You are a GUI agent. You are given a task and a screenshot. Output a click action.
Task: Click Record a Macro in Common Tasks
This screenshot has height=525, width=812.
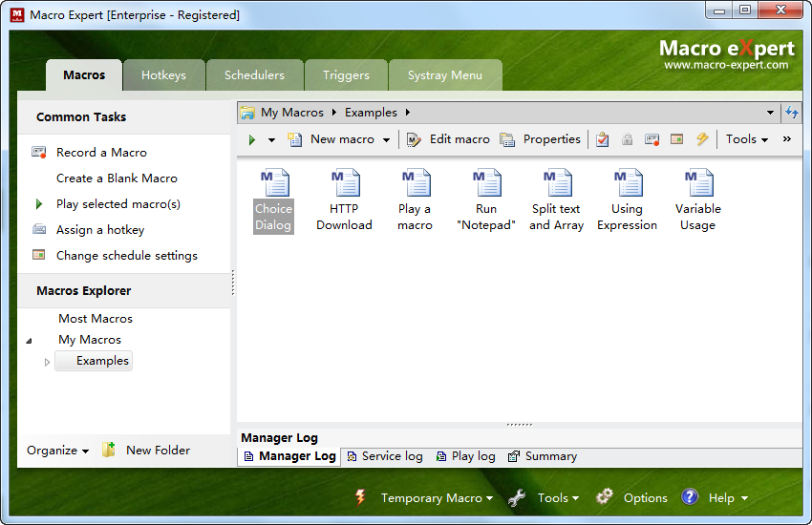pyautogui.click(x=101, y=153)
